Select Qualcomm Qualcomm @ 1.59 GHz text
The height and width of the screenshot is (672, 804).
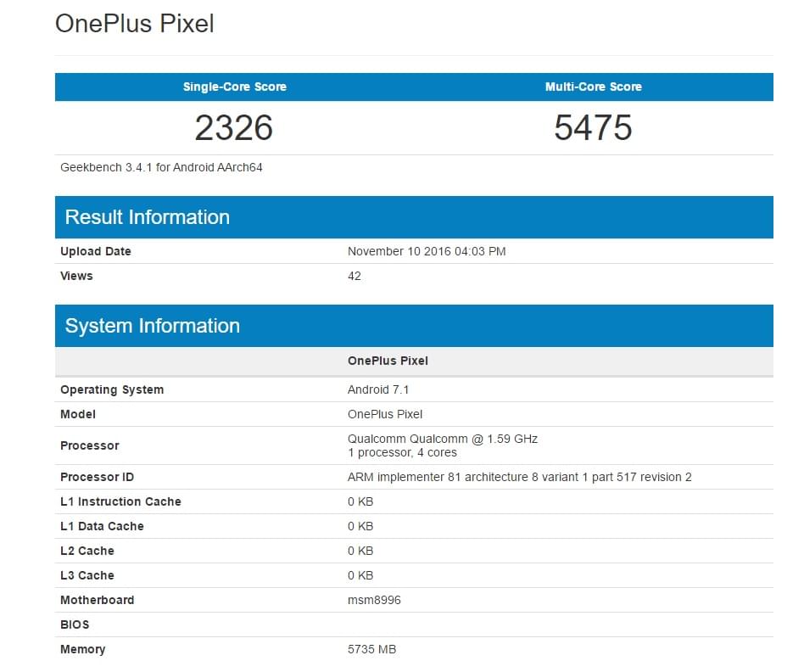(443, 440)
